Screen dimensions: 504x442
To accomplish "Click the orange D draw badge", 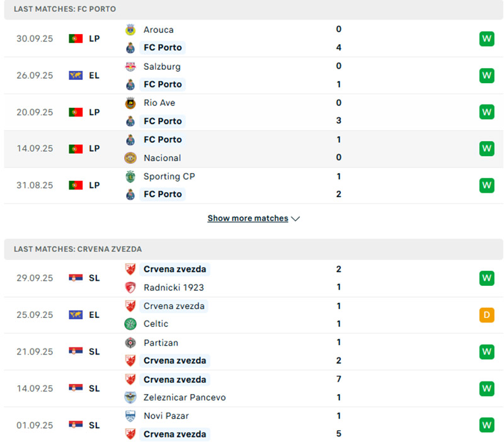I will click(x=486, y=315).
